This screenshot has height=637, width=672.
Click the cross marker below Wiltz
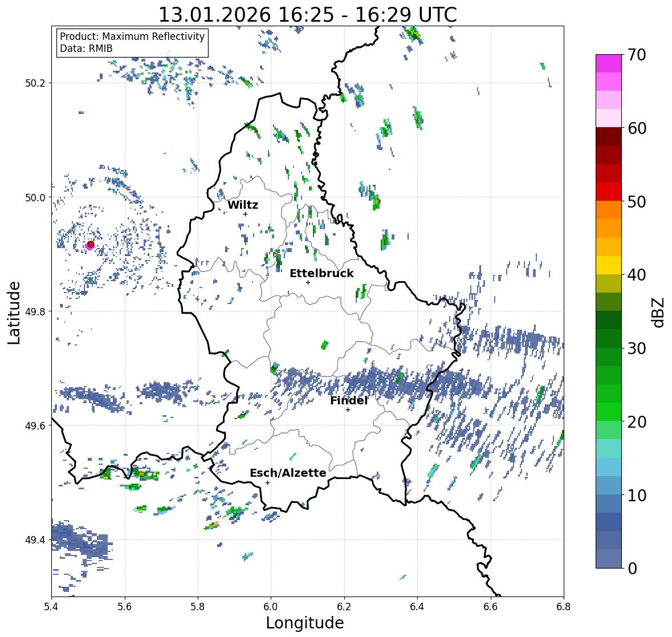245,214
